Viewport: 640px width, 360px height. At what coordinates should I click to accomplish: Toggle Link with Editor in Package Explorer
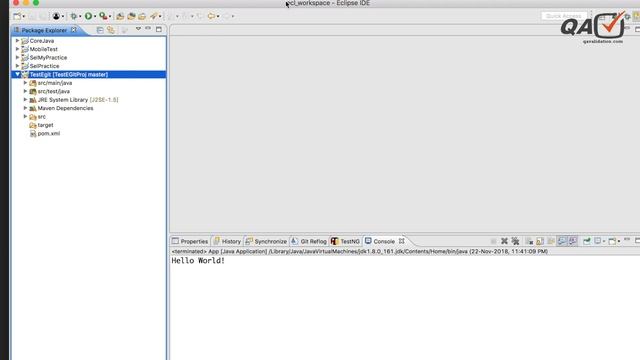tap(111, 30)
